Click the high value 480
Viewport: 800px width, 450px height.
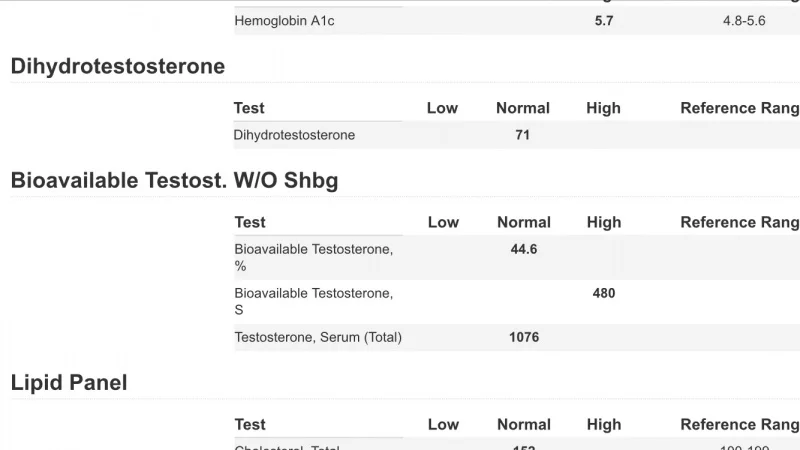pos(604,293)
